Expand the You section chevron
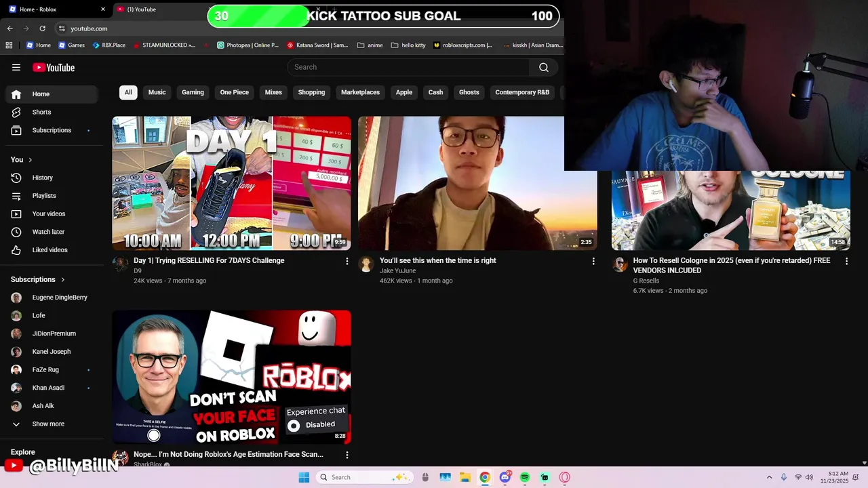868x488 pixels. click(31, 160)
